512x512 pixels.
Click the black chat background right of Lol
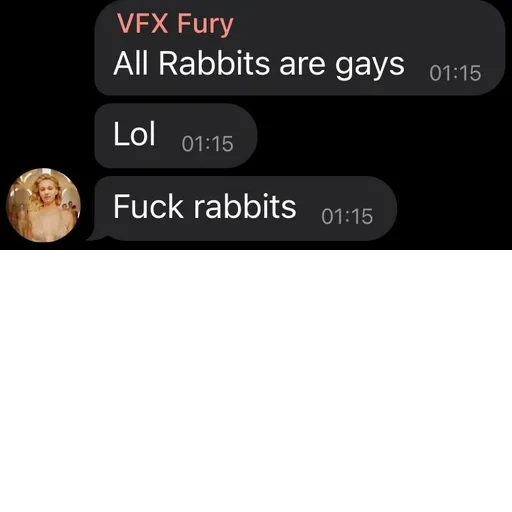point(383,136)
